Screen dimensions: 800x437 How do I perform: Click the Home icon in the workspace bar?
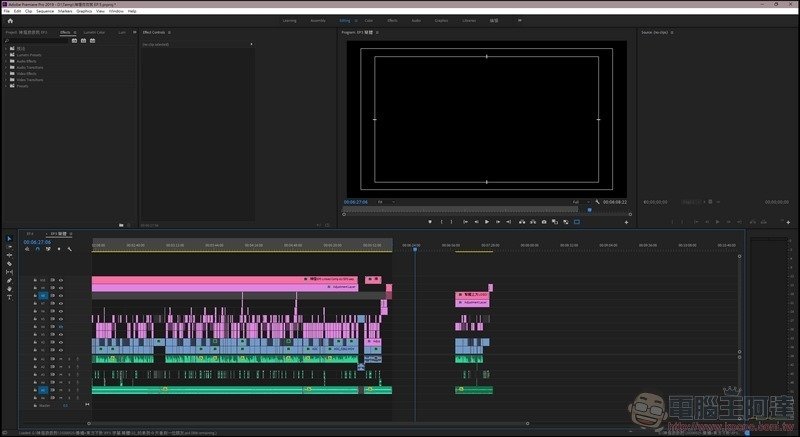click(x=10, y=20)
